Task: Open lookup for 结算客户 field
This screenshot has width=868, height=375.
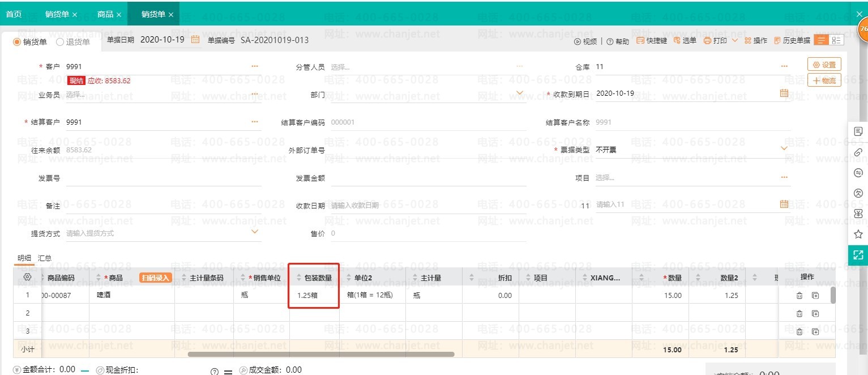Action: point(255,122)
